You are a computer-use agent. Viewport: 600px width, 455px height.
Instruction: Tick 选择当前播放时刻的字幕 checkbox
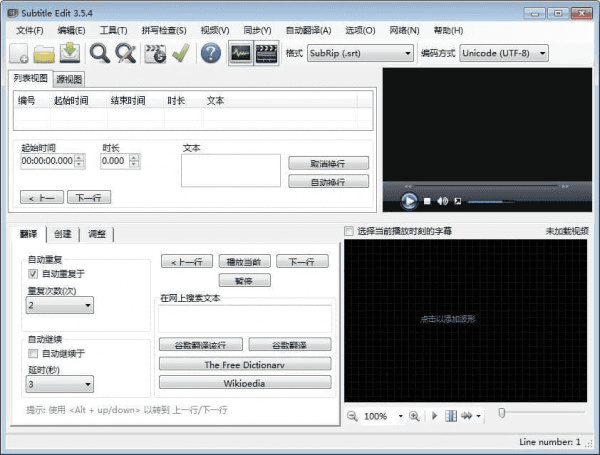349,231
